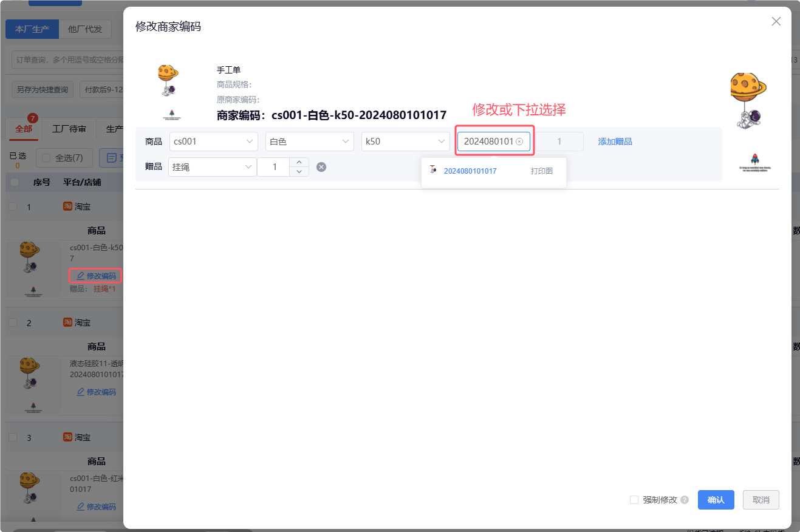Click the 添加赠品 link
Screen dimensions: 800x532
[615, 142]
